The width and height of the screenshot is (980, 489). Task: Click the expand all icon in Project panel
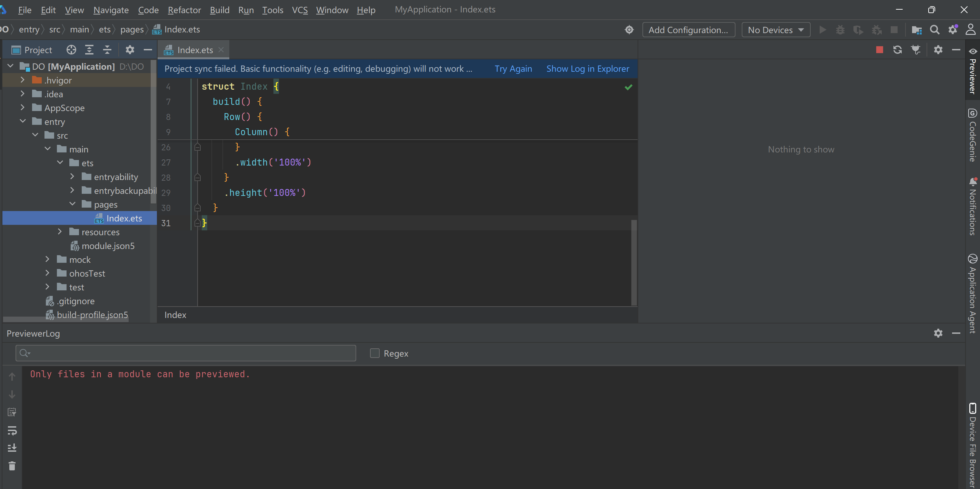(x=89, y=50)
